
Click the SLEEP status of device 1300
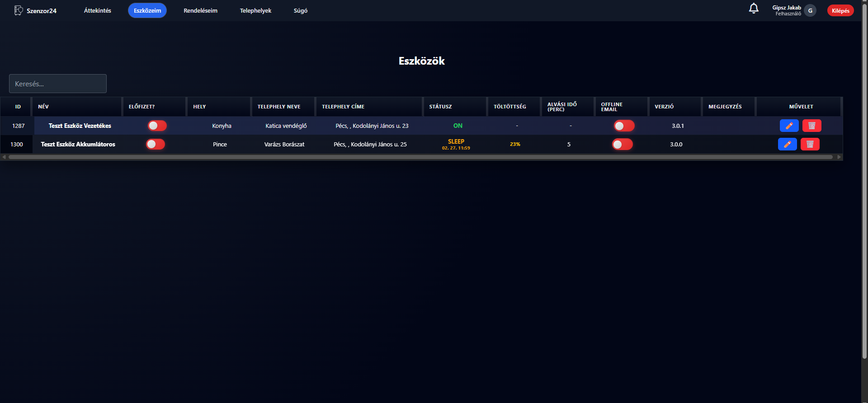click(456, 141)
